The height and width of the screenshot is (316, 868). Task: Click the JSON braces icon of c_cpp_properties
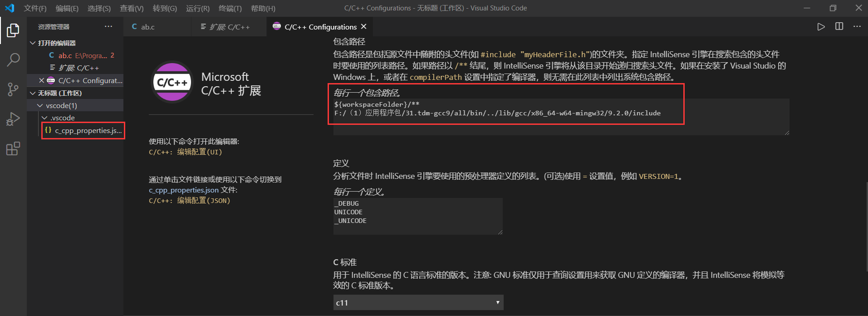tap(48, 130)
